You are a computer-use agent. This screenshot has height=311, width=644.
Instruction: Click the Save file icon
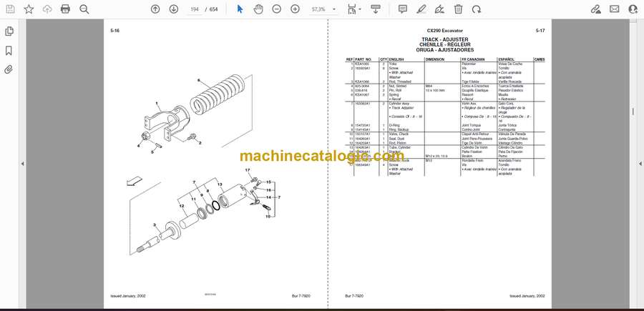pos(10,9)
